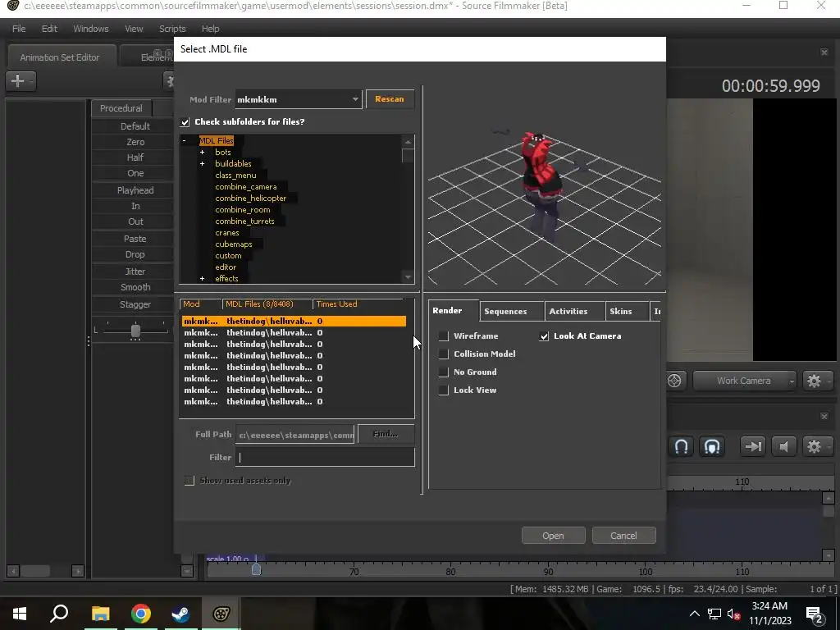This screenshot has width=840, height=630.
Task: Select the combine_helicopter folder
Action: pos(251,199)
